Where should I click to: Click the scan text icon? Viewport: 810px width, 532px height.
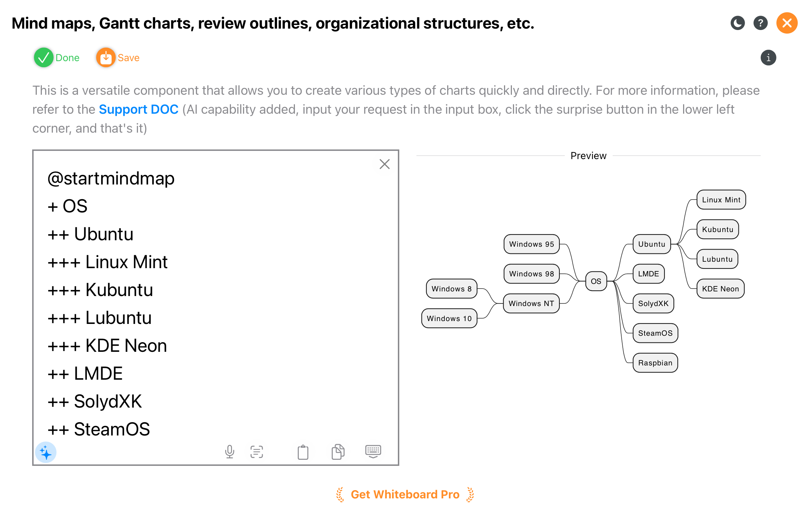(257, 452)
